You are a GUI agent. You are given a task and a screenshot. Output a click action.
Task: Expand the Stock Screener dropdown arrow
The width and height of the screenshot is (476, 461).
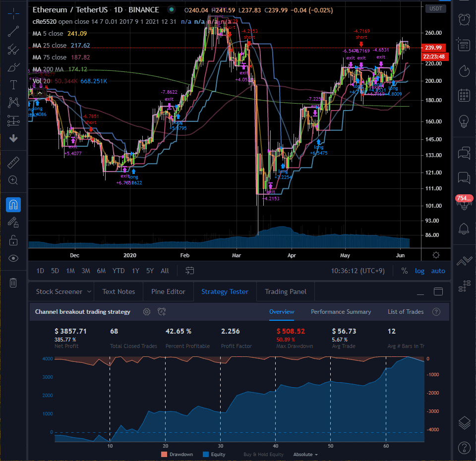[x=89, y=291]
